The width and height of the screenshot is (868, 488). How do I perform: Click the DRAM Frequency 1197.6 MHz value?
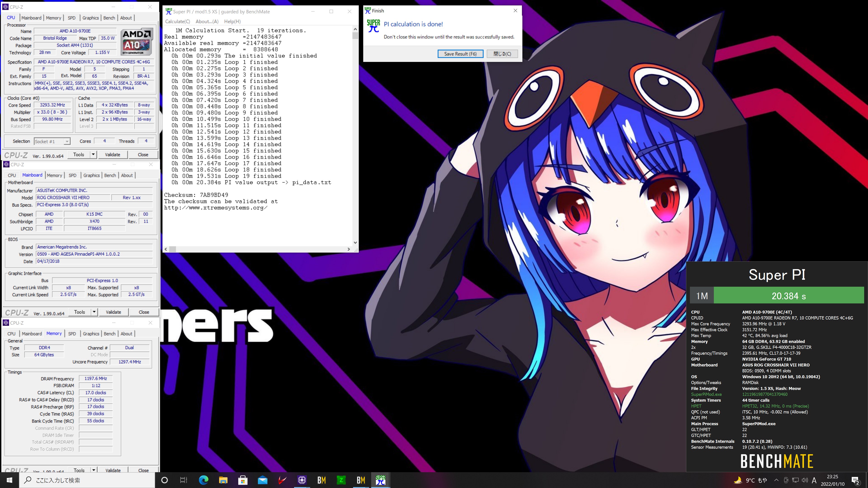click(96, 379)
